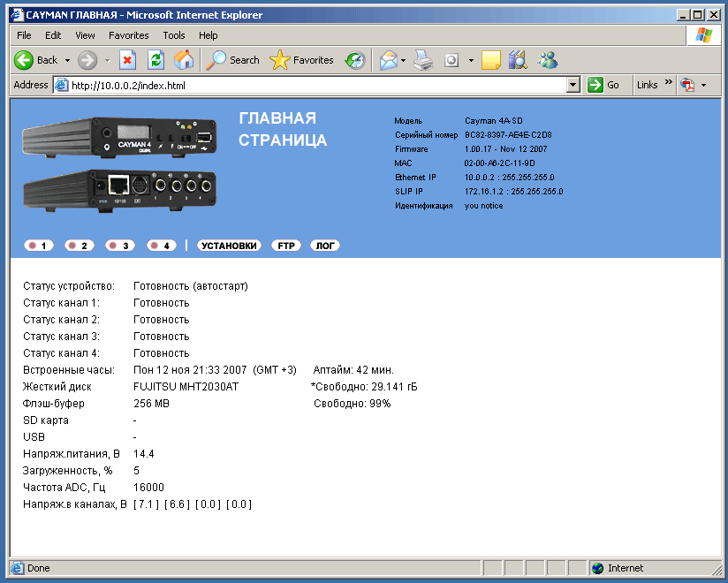Image resolution: width=728 pixels, height=583 pixels.
Task: Open the yellow Discuss note icon
Action: (490, 60)
